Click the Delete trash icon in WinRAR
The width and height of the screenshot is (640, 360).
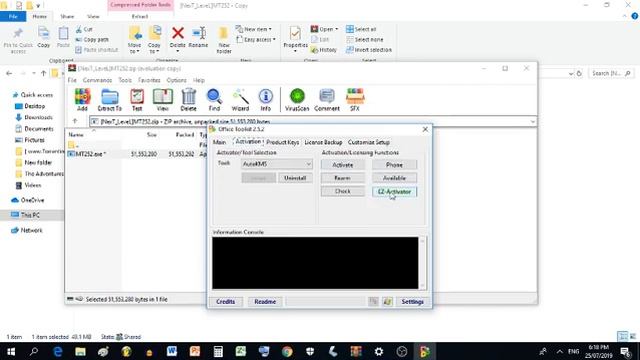click(x=189, y=100)
